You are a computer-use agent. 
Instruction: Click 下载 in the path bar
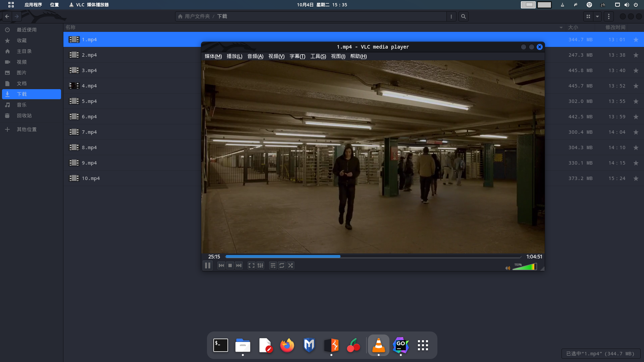point(222,16)
